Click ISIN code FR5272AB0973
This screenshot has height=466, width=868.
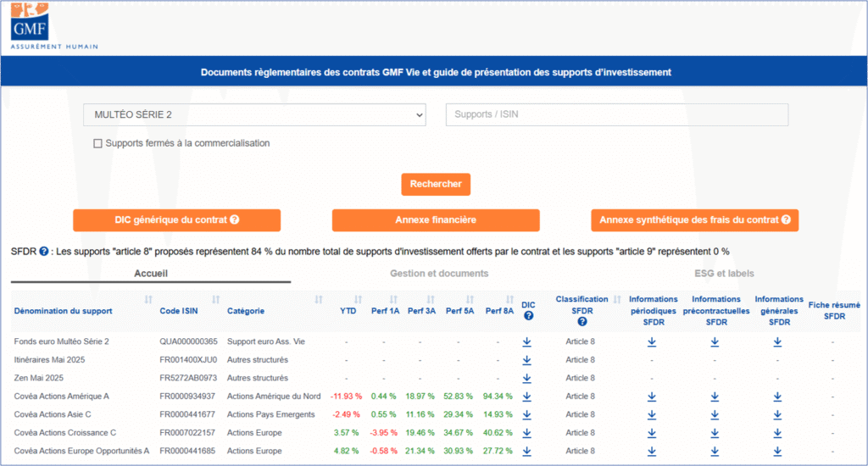188,378
